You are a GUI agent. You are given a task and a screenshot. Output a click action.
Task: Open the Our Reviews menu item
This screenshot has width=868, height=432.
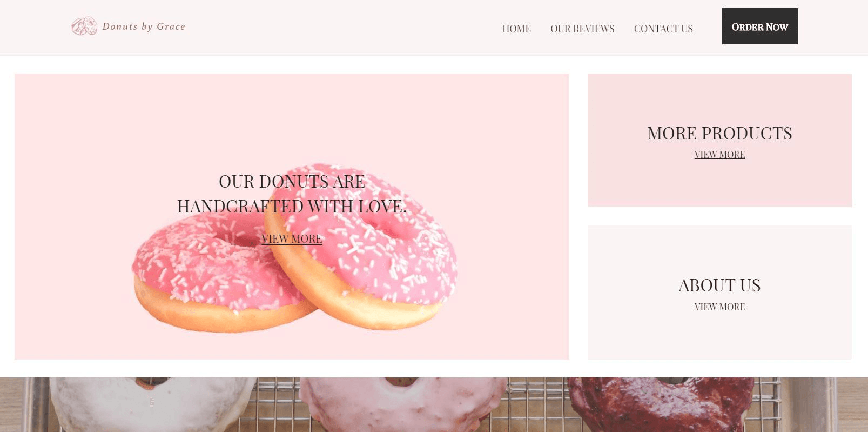pos(582,29)
